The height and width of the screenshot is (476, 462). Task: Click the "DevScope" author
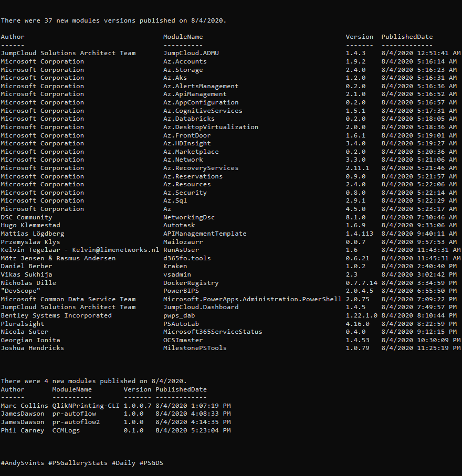(x=20, y=291)
